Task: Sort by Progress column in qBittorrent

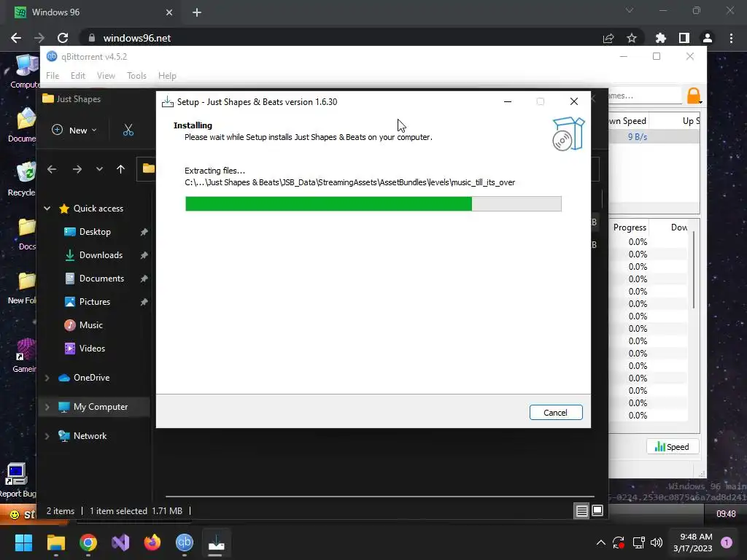Action: coord(630,227)
